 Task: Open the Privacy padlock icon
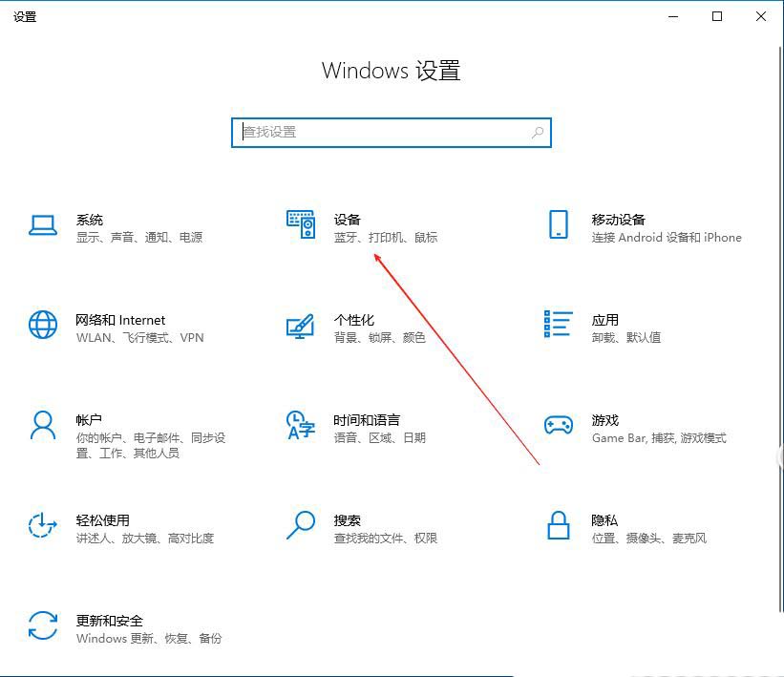(x=559, y=526)
